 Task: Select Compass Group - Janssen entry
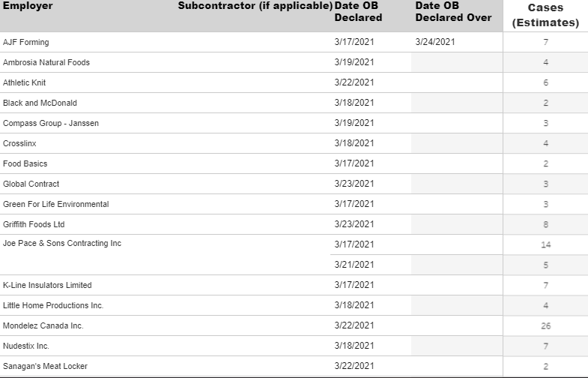click(51, 123)
